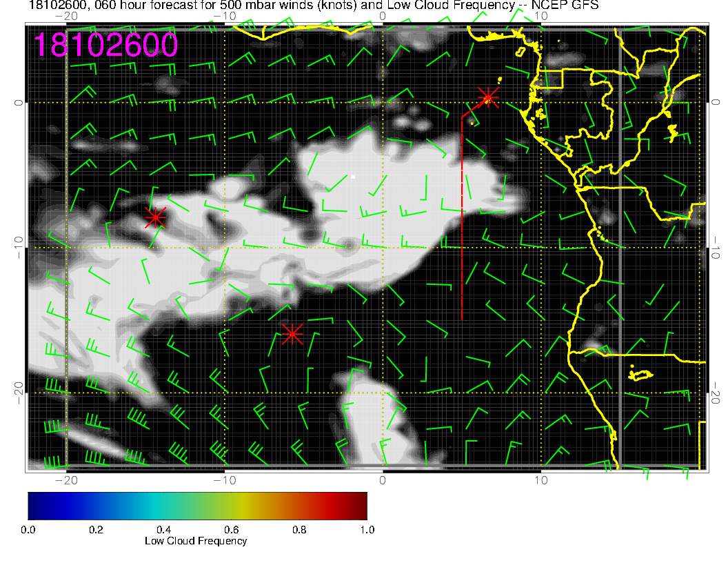Click the red asterisk marker south of the cloud band
This screenshot has width=728, height=563.
click(x=292, y=334)
